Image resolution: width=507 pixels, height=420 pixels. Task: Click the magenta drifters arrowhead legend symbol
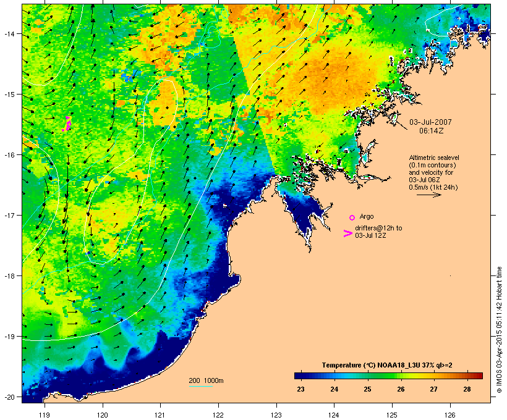point(347,233)
